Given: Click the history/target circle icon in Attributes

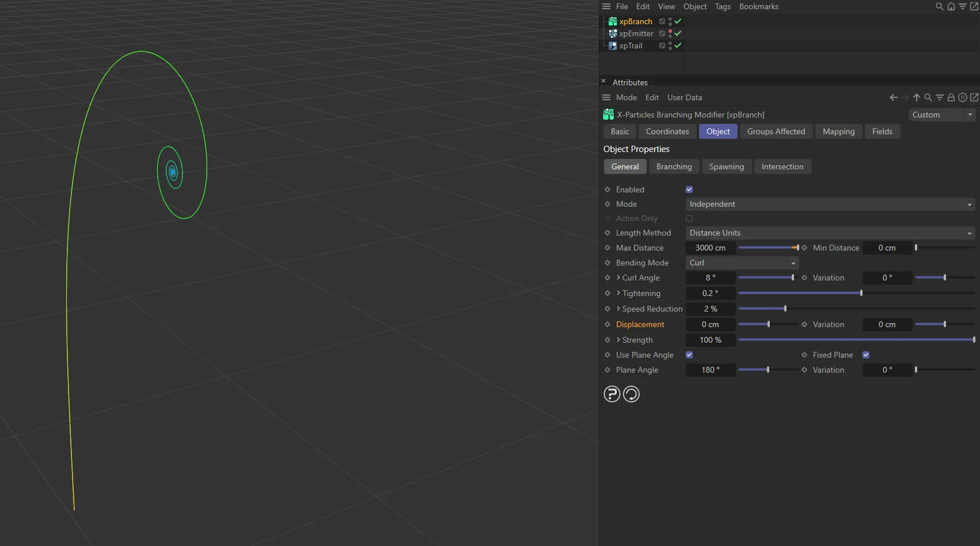Looking at the screenshot, I should click(963, 97).
